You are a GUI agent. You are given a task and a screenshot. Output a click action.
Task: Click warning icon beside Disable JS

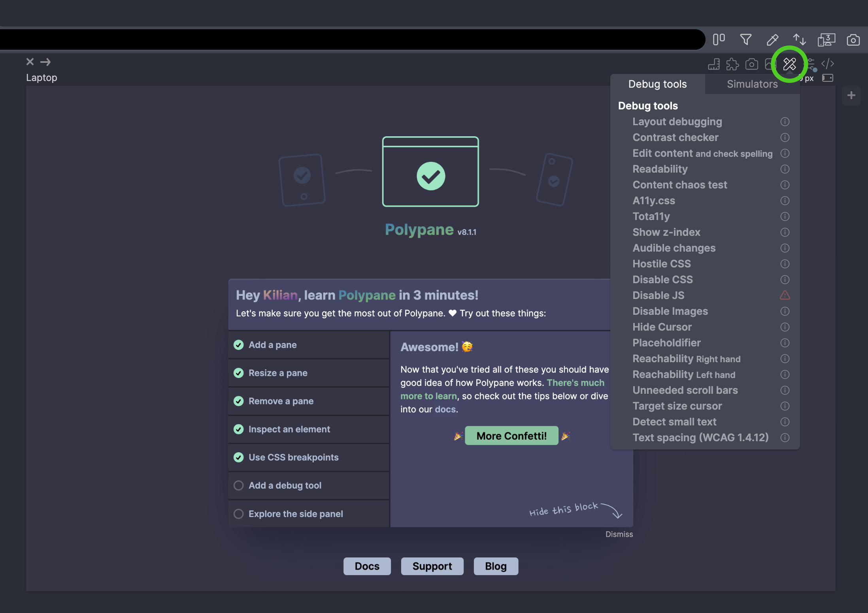point(785,295)
